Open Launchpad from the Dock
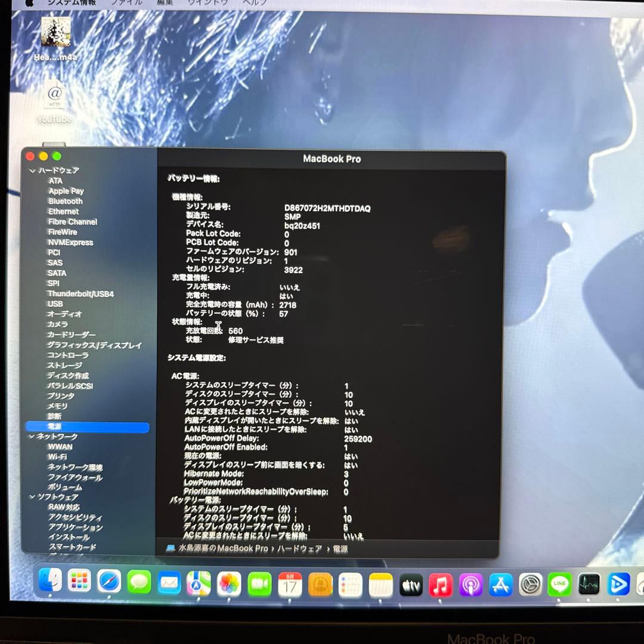This screenshot has width=644, height=644. click(79, 584)
